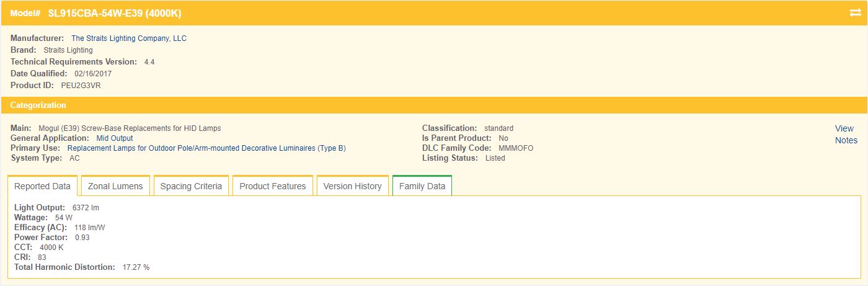Click the Wattage value 54 W
Screen dimensions: 868x286
click(x=64, y=218)
